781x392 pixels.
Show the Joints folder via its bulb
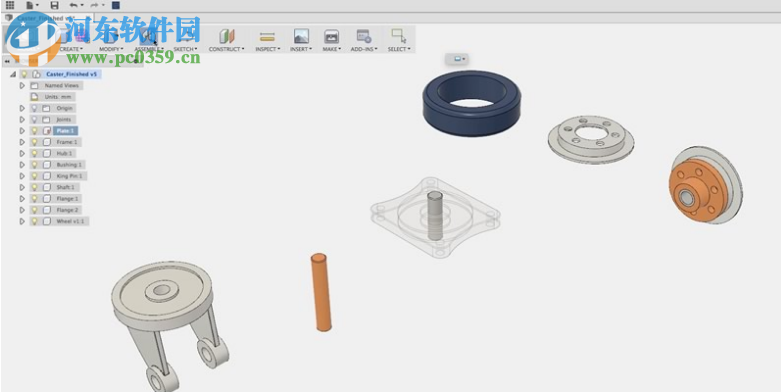[34, 120]
